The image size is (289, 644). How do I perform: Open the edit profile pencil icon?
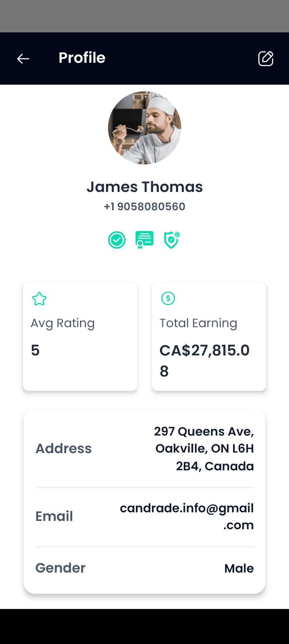pos(266,58)
